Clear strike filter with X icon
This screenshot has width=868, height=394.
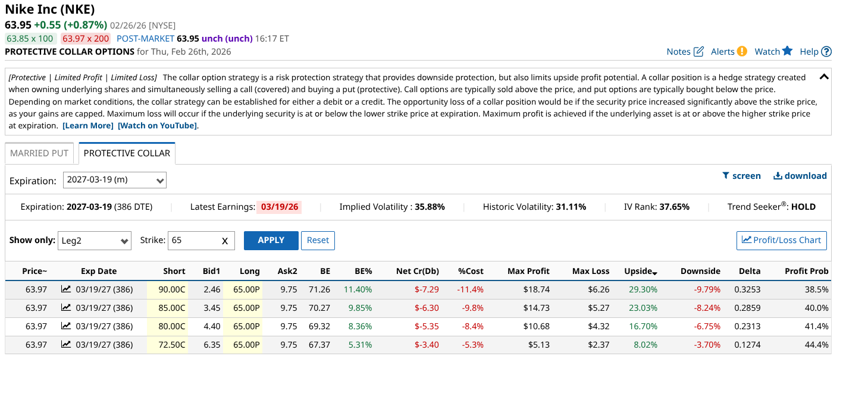pos(225,241)
